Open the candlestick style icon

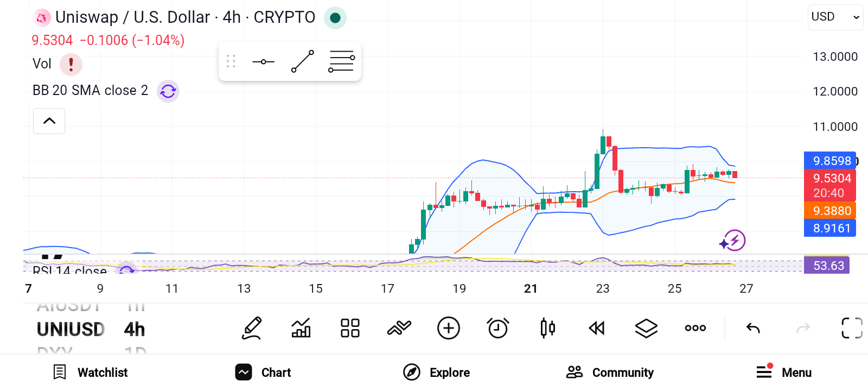[547, 328]
